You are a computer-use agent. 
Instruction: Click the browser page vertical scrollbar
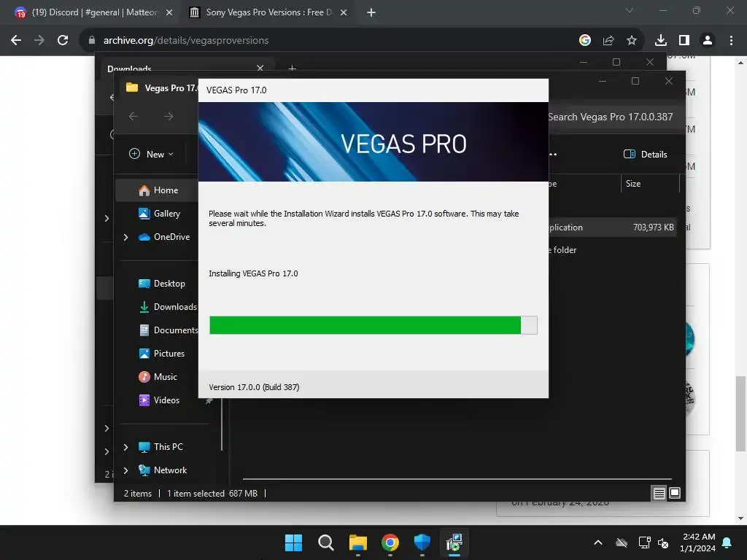click(740, 413)
